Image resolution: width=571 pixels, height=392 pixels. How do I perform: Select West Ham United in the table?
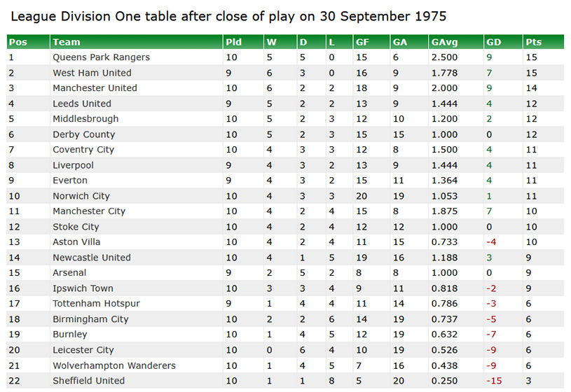click(92, 73)
